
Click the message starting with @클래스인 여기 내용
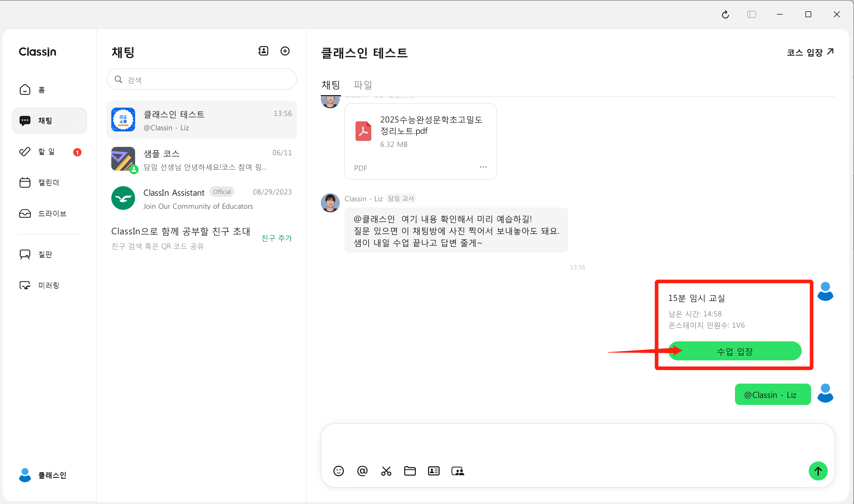[x=456, y=231]
